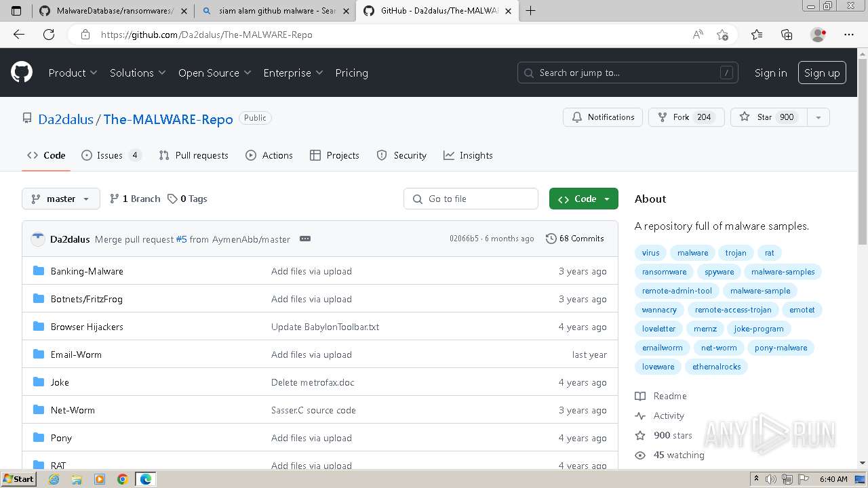Switch to the Issues tab

pos(111,155)
